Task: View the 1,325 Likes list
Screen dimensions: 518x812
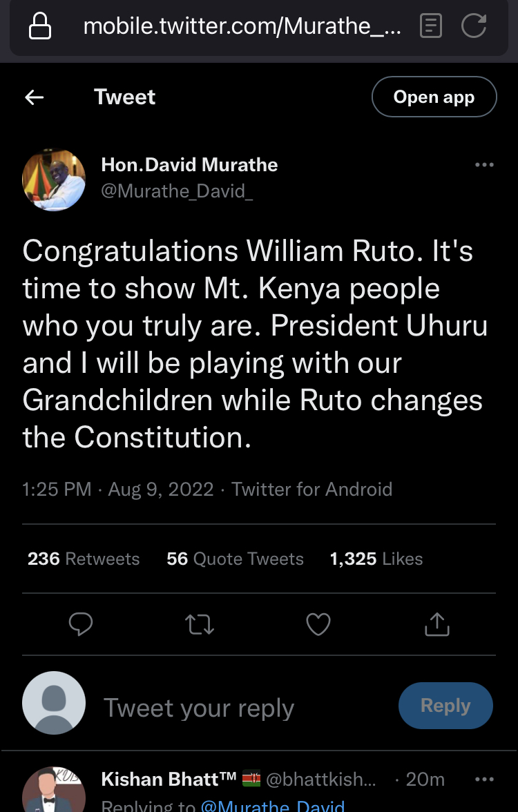Action: (x=376, y=559)
